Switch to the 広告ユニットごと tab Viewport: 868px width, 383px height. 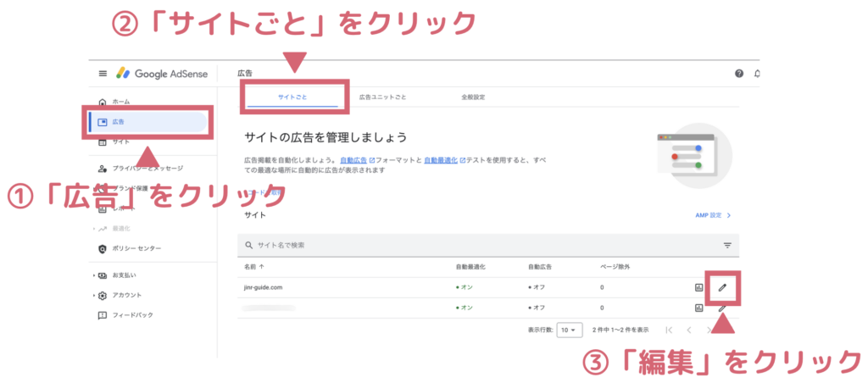pyautogui.click(x=382, y=97)
